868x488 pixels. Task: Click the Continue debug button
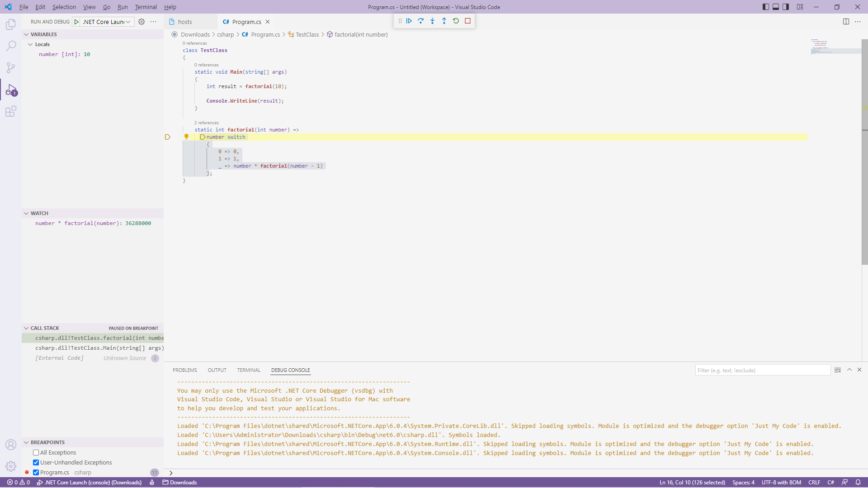tap(409, 21)
